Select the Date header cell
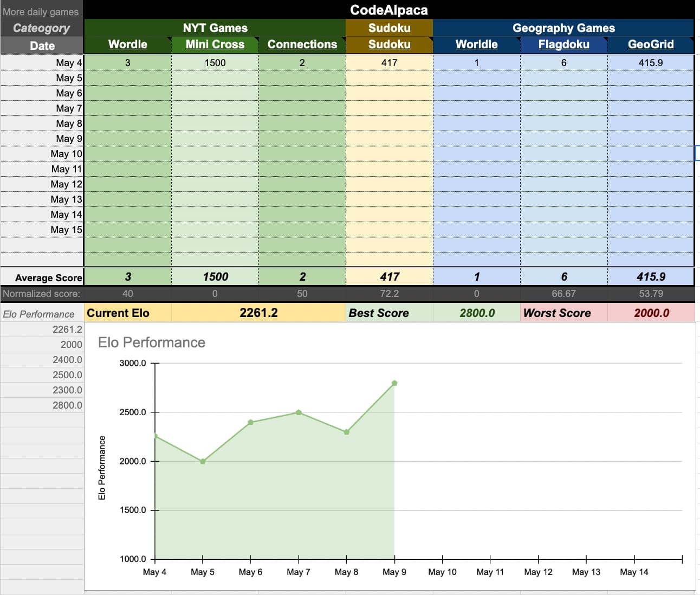Viewport: 700px width, 595px height. (x=42, y=46)
